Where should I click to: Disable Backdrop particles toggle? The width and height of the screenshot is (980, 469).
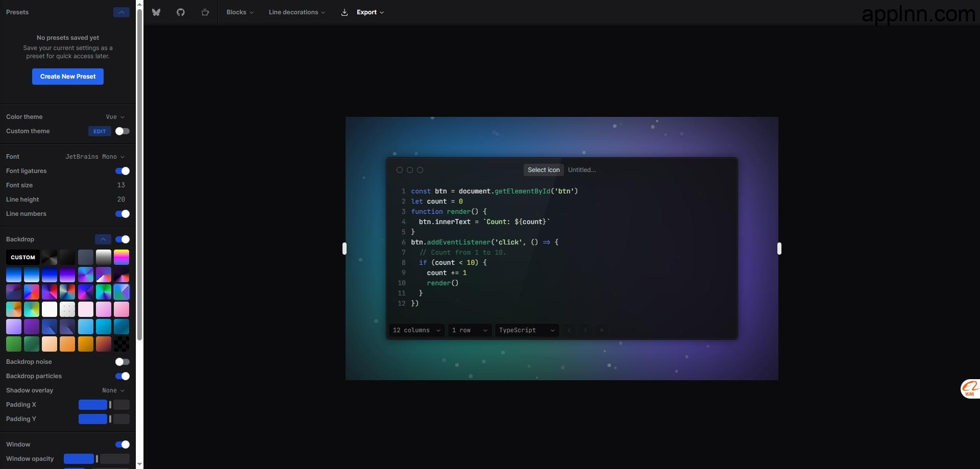point(122,376)
